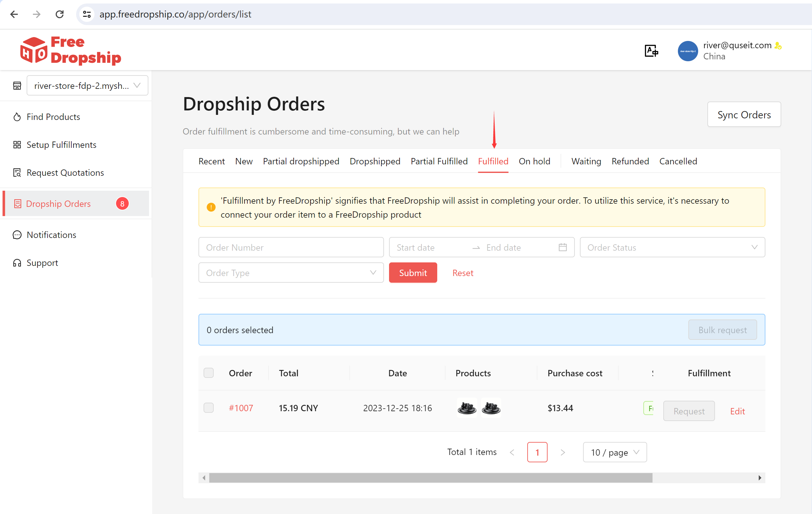Open the On hold tab
This screenshot has height=514, width=812.
coord(535,161)
